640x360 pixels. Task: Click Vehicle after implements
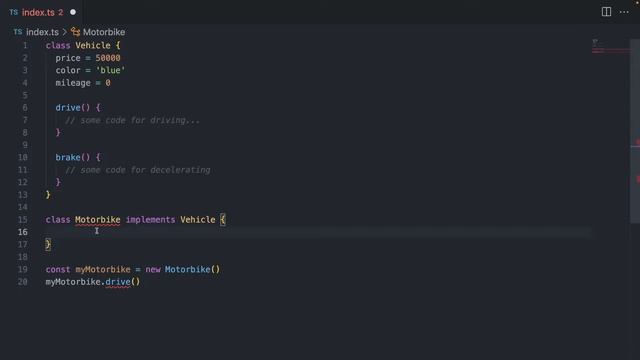pyautogui.click(x=198, y=220)
